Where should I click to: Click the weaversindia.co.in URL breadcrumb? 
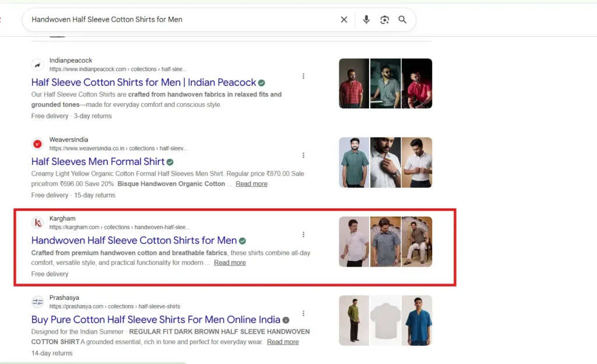(x=118, y=149)
